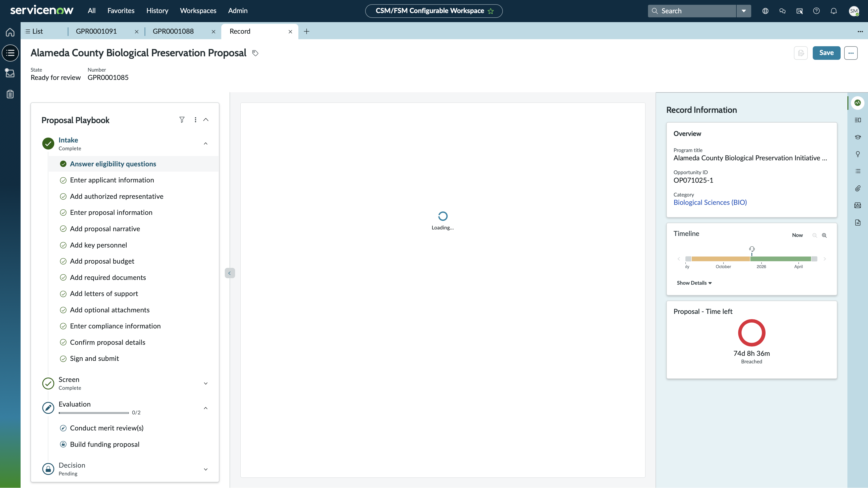
Task: Switch to the GPR0001088 tab
Action: click(173, 31)
